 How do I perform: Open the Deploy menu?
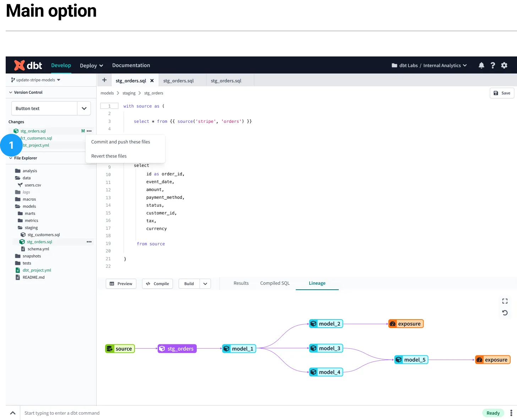coord(91,65)
